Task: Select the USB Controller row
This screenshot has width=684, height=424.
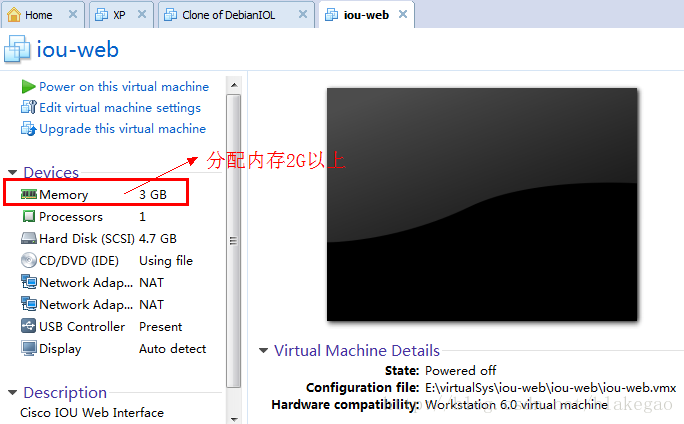Action: click(101, 326)
